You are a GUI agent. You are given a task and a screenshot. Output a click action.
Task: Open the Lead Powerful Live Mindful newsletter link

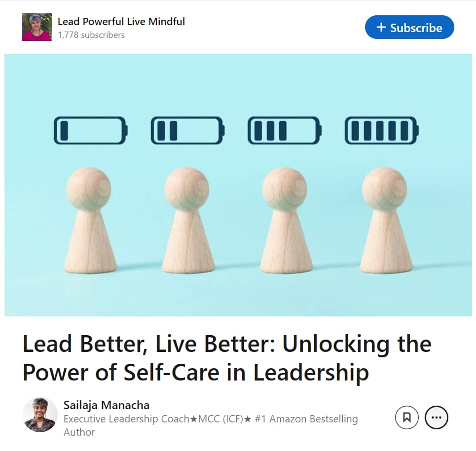121,22
